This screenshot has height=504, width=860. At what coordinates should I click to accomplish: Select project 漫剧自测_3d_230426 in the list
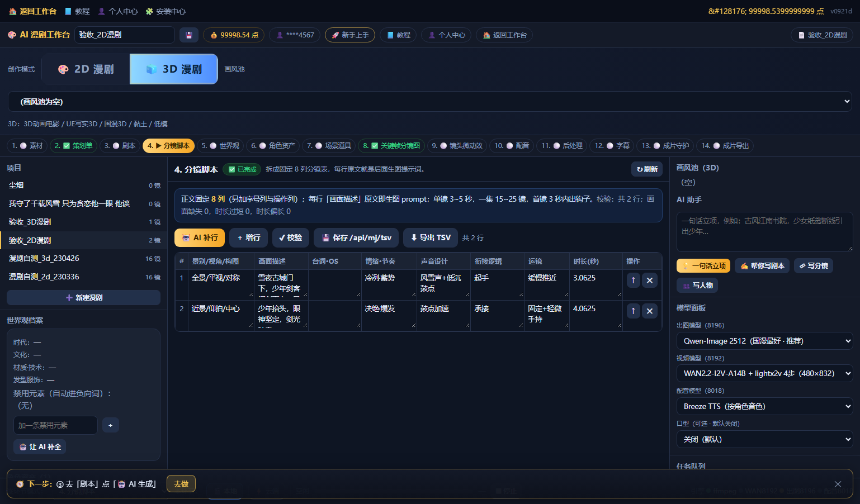[x=84, y=259]
